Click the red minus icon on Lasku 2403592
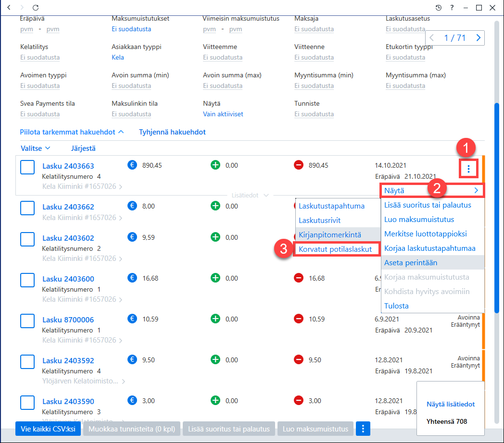This screenshot has height=443, width=504. 299,359
